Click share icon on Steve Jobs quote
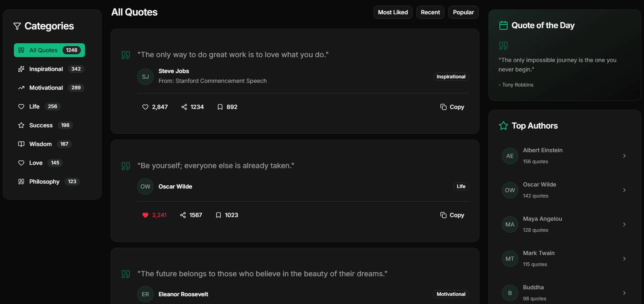The width and height of the screenshot is (644, 304). pos(184,107)
